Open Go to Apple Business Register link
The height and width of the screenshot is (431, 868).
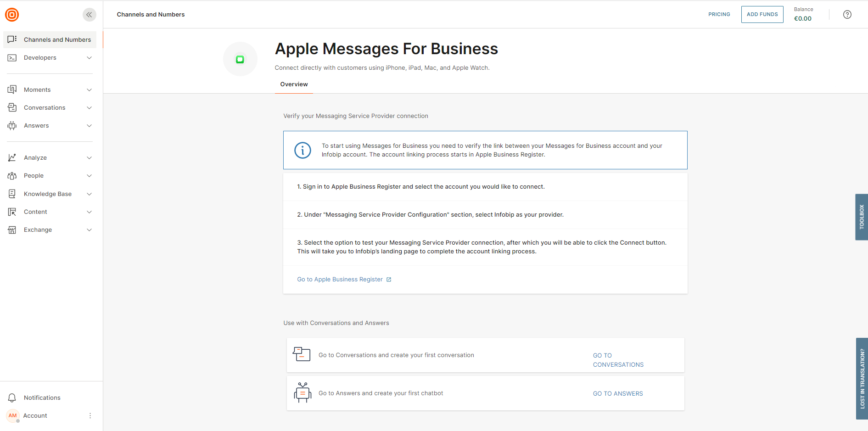click(x=340, y=279)
